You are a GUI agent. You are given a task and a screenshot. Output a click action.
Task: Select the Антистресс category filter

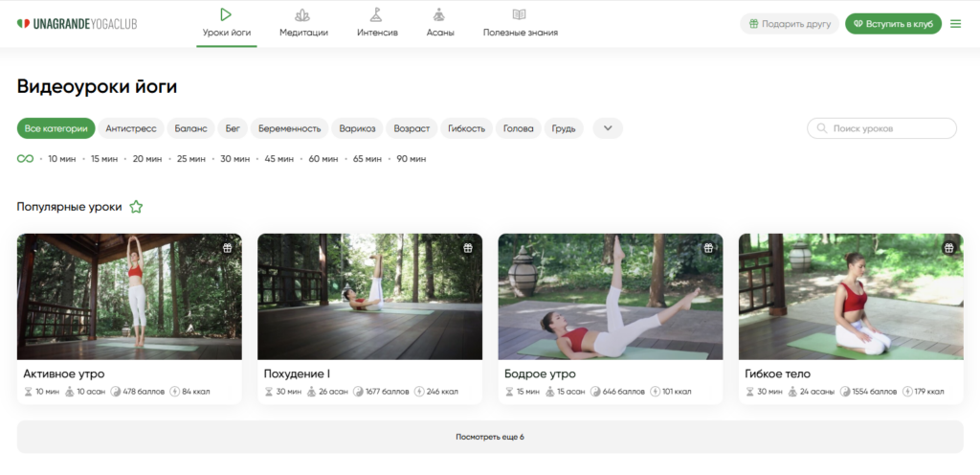tap(131, 128)
